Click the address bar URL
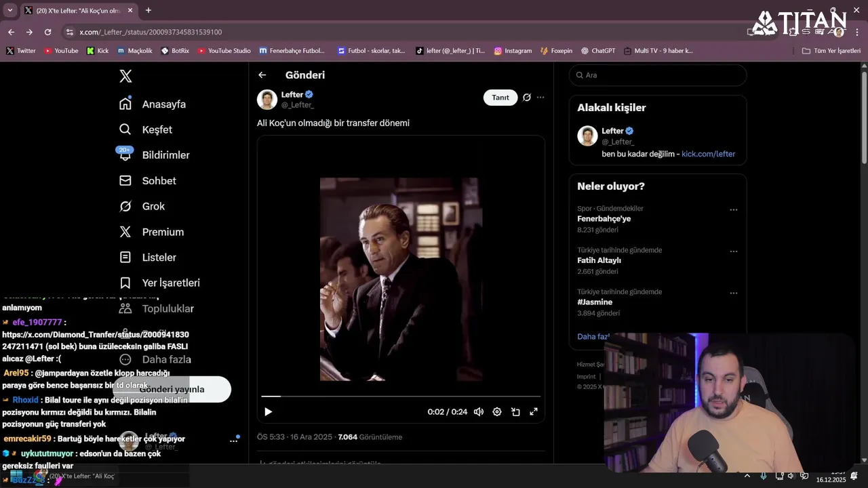This screenshot has width=868, height=488. pos(151,32)
